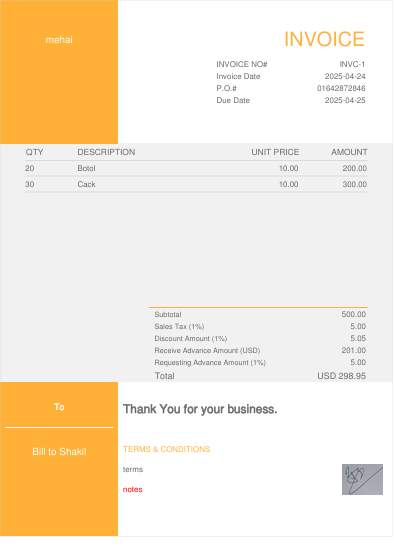Click the mehai company name
This screenshot has height=553, width=394.
point(59,40)
